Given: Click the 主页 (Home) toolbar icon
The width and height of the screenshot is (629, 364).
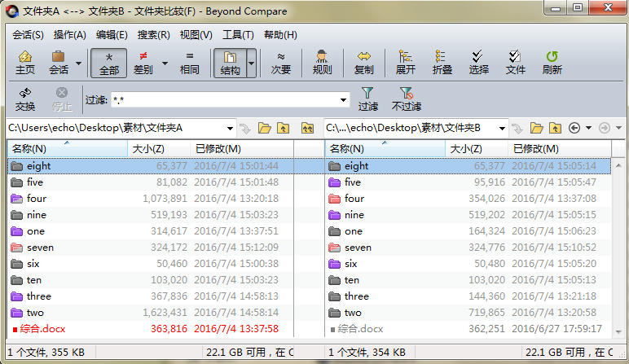Looking at the screenshot, I should click(25, 62).
